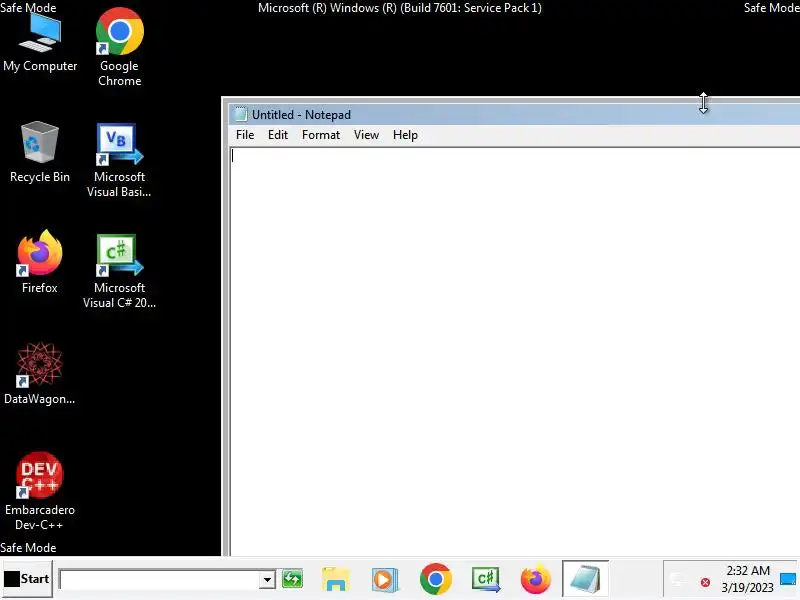Select the Firefox desktop shortcut

pyautogui.click(x=40, y=262)
